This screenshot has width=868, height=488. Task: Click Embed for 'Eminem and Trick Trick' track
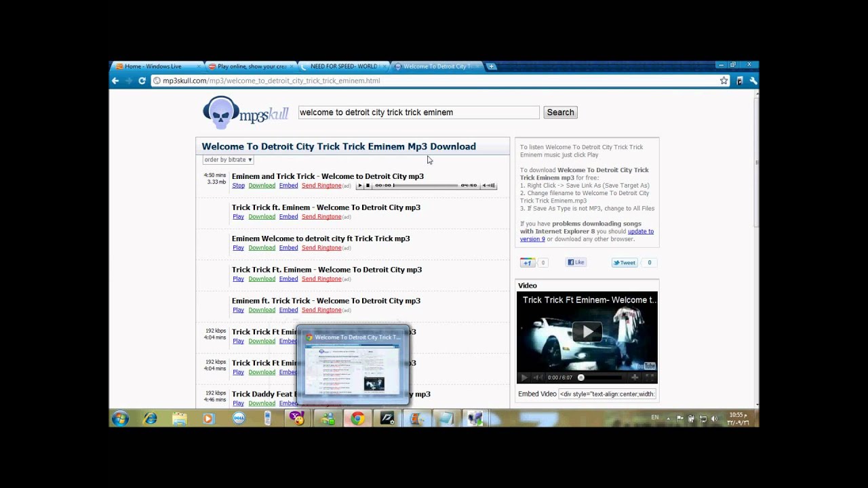point(288,186)
